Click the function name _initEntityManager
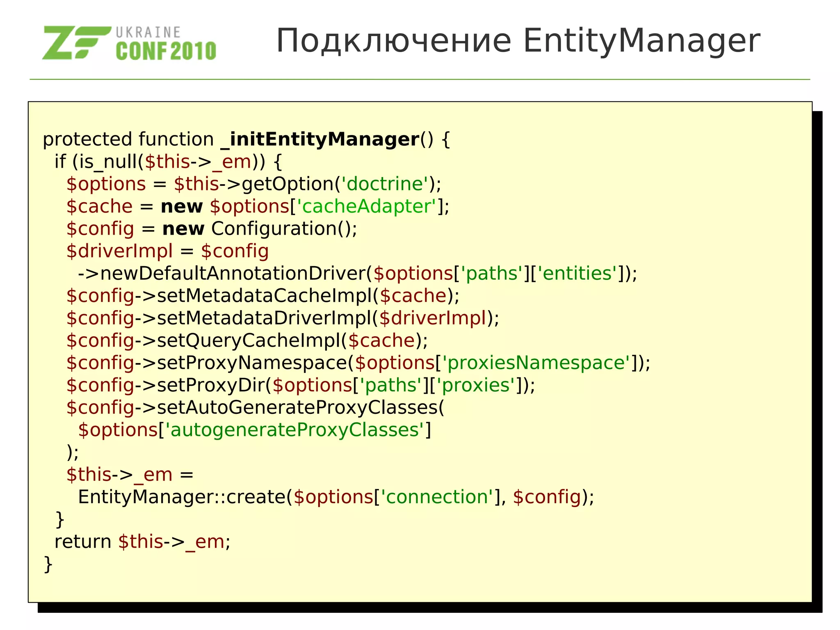Screen dimensions: 840x630 320,139
